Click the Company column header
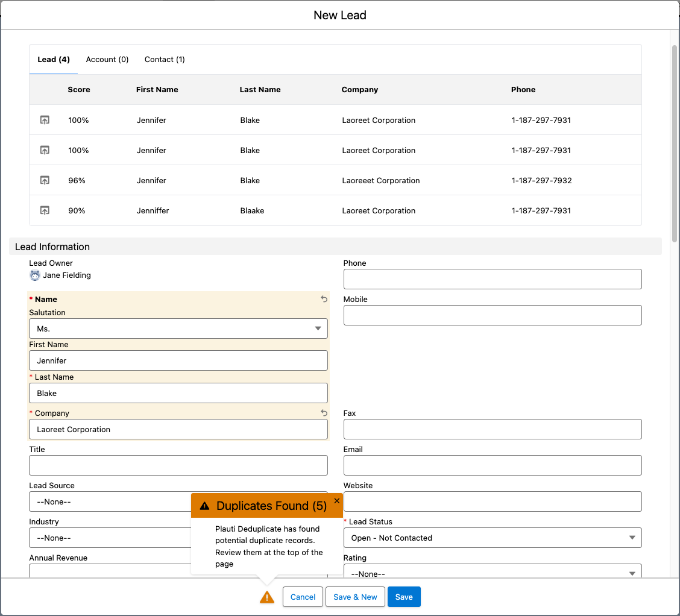 coord(360,90)
